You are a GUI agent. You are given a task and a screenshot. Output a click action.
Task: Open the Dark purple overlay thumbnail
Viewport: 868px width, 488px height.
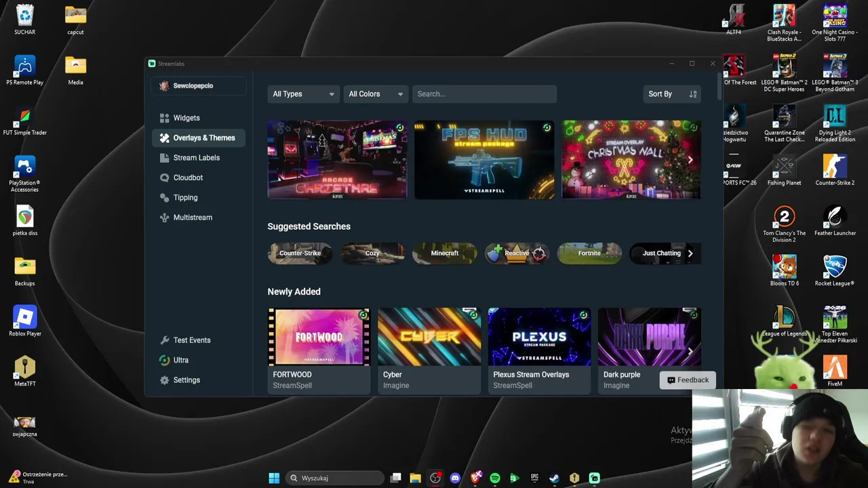click(x=650, y=337)
